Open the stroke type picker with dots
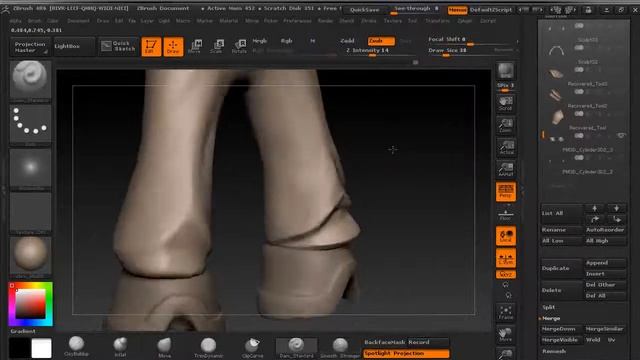This screenshot has width=640, height=360. [30, 124]
